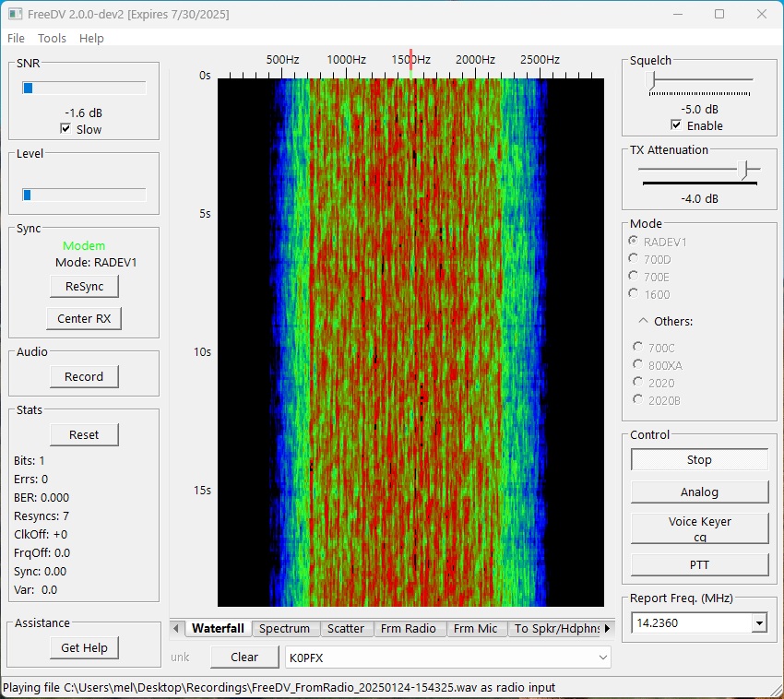Click the -1.6 dB SNR value
This screenshot has height=699, width=784.
tap(84, 113)
